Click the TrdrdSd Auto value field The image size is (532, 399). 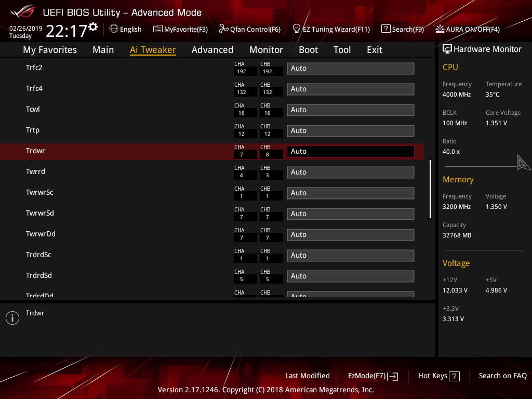click(351, 276)
